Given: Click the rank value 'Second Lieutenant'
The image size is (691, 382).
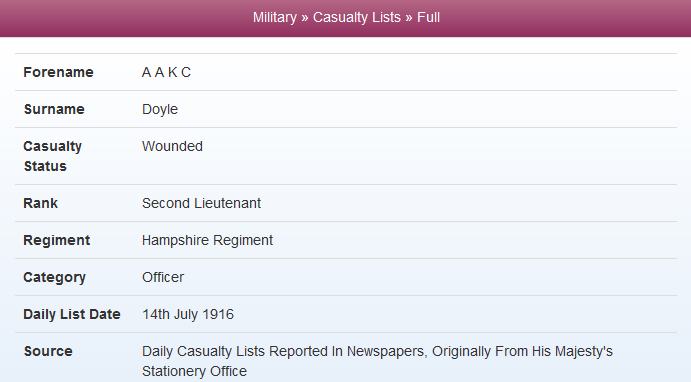Looking at the screenshot, I should pos(201,203).
